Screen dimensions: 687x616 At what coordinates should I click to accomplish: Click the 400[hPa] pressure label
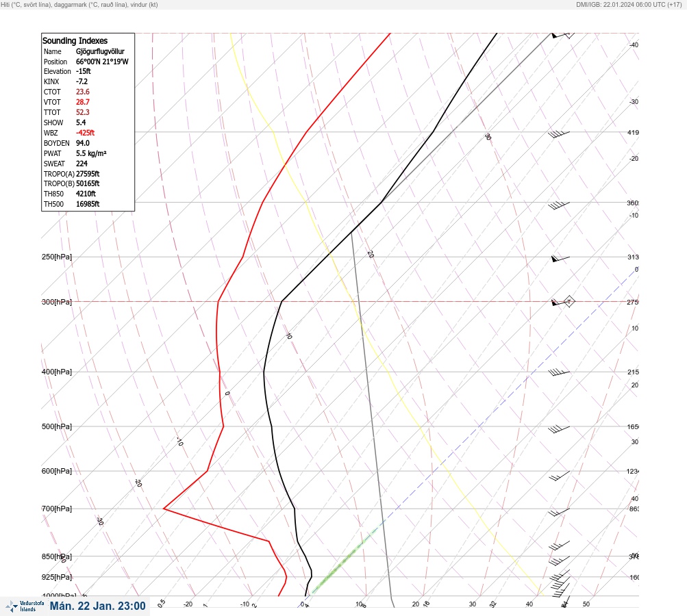(x=57, y=372)
